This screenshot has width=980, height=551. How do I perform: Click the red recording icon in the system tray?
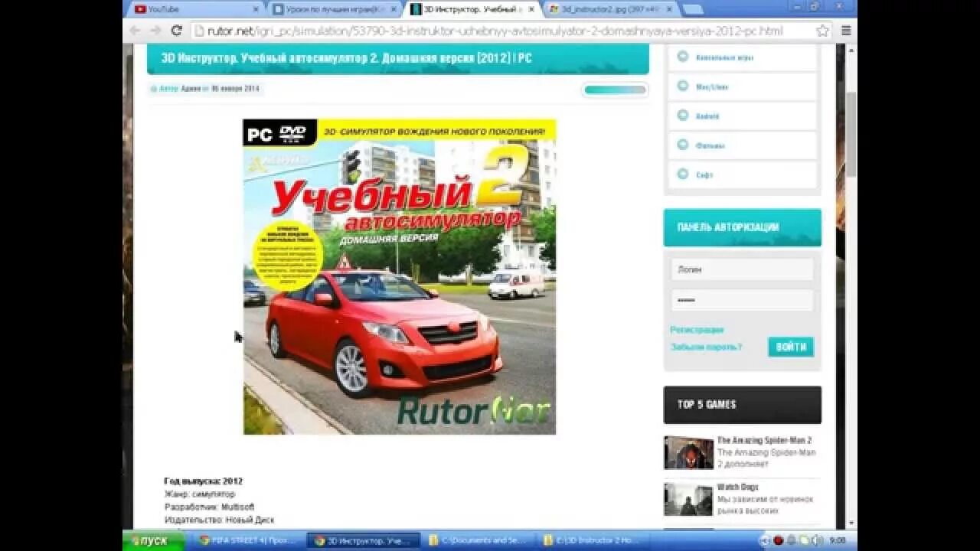(778, 540)
